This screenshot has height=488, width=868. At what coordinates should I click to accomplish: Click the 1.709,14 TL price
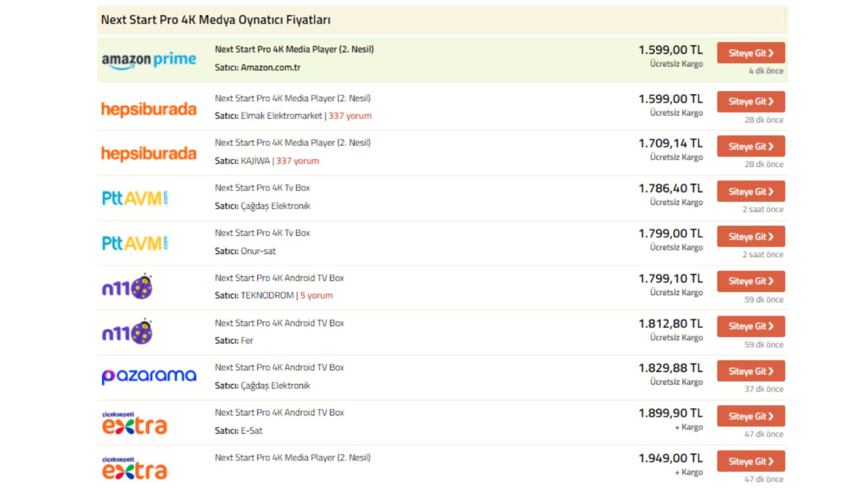tap(670, 143)
